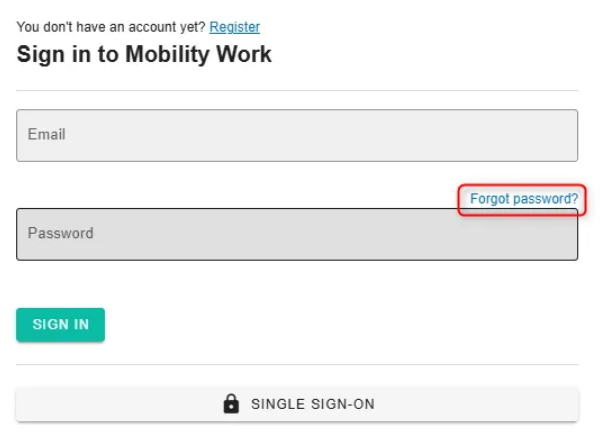Click the "Sign in to Mobility Work" heading
This screenshot has height=445, width=600.
coord(144,54)
